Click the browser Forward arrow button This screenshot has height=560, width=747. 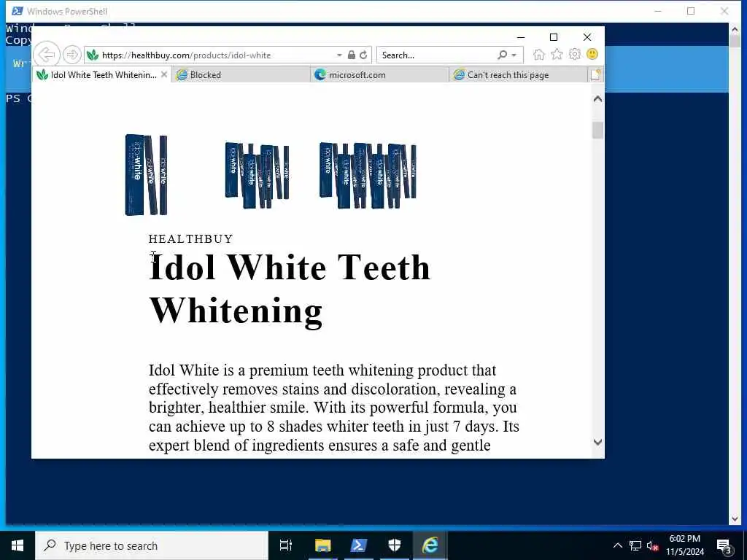(72, 55)
